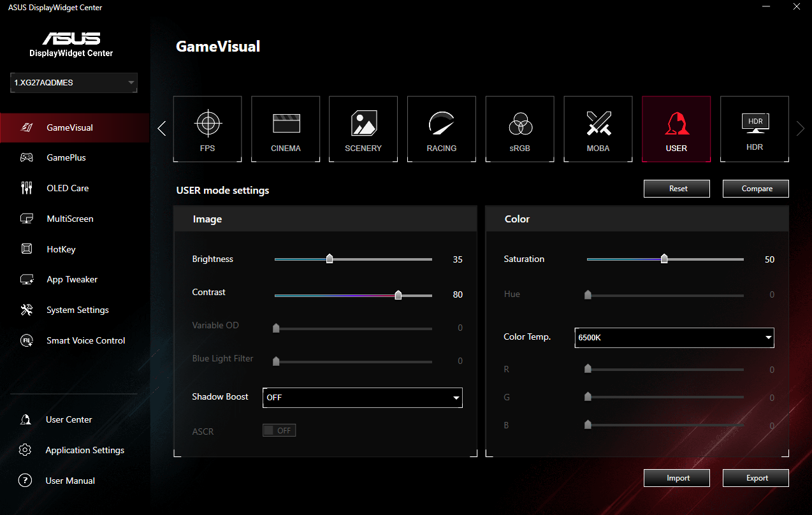Click the Contrast value 80

(458, 294)
